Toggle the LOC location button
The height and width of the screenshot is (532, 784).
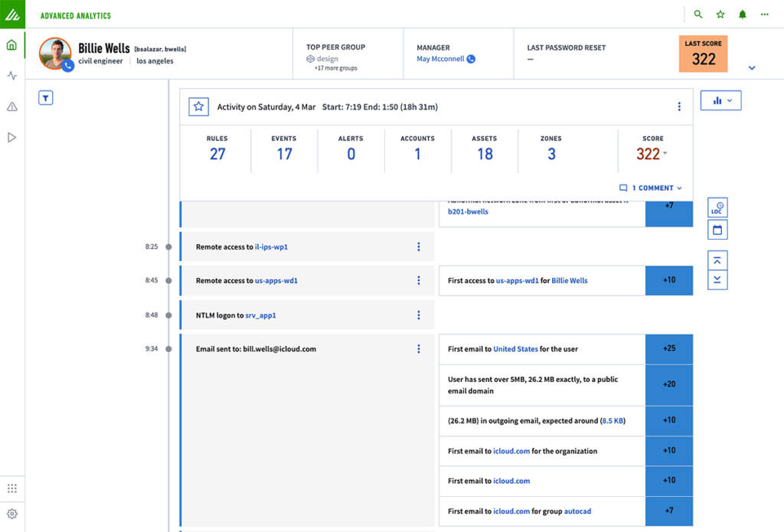[717, 207]
